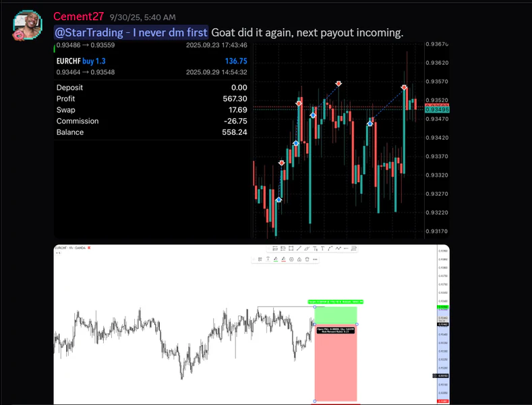The height and width of the screenshot is (405, 532).
Task: Select the zigzag path tool
Action: [x=338, y=248]
